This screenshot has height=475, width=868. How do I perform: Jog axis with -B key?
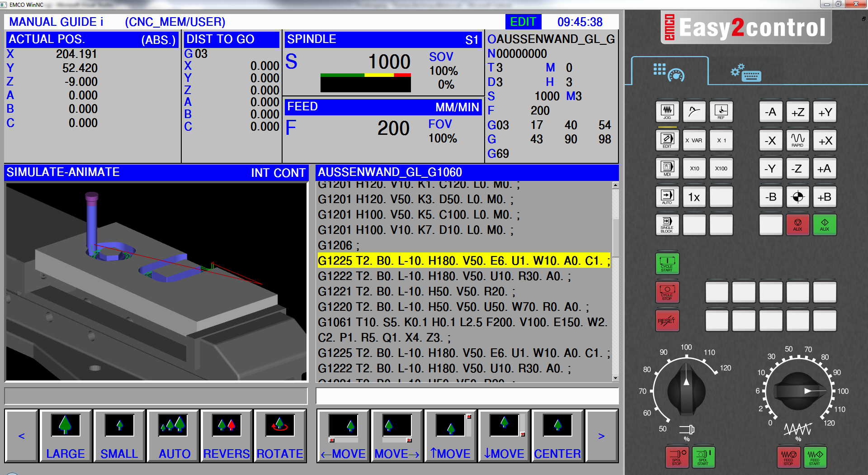pyautogui.click(x=771, y=197)
